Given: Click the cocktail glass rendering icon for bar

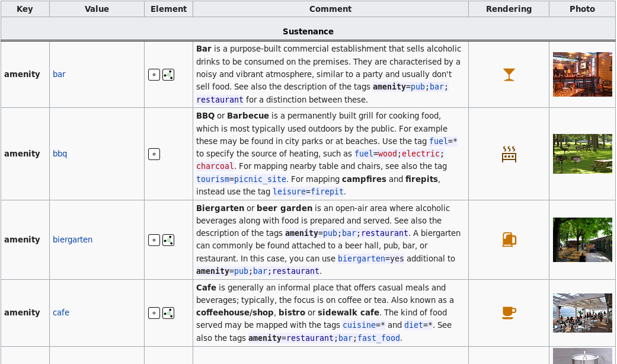Looking at the screenshot, I should coord(509,75).
